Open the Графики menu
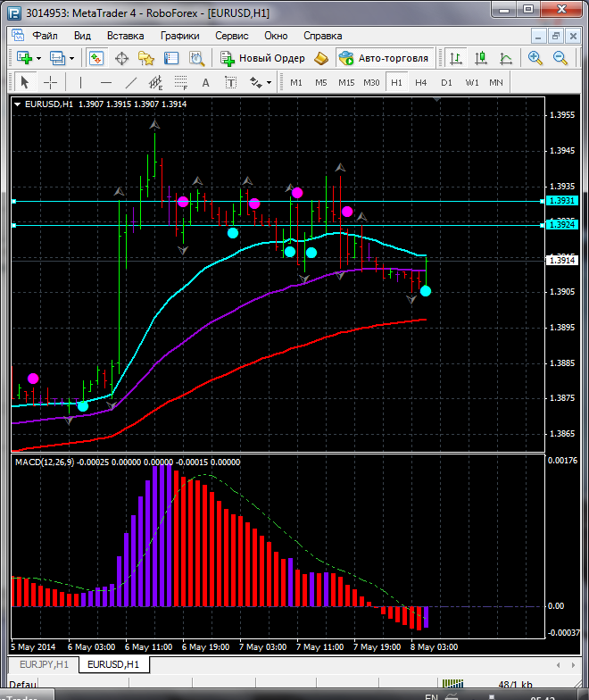The width and height of the screenshot is (589, 700). pyautogui.click(x=179, y=36)
